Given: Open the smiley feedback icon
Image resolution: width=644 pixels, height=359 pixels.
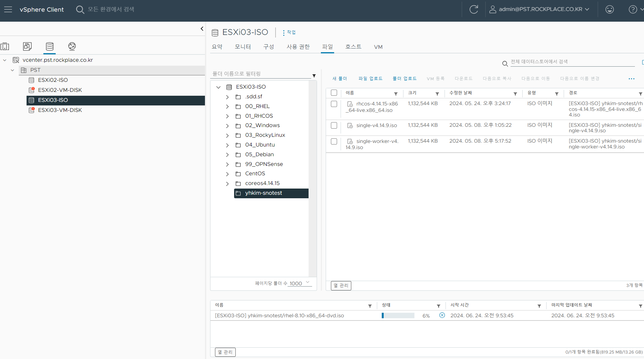Looking at the screenshot, I should pos(609,9).
